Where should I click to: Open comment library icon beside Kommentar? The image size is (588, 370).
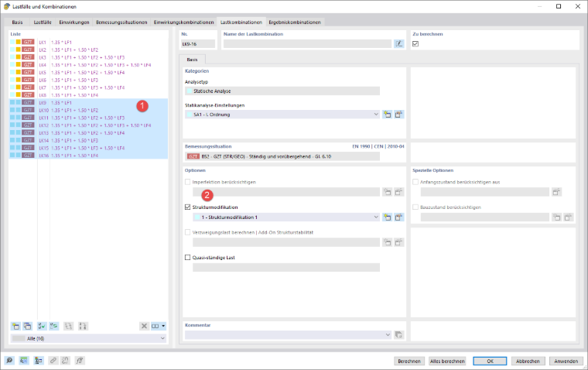398,334
